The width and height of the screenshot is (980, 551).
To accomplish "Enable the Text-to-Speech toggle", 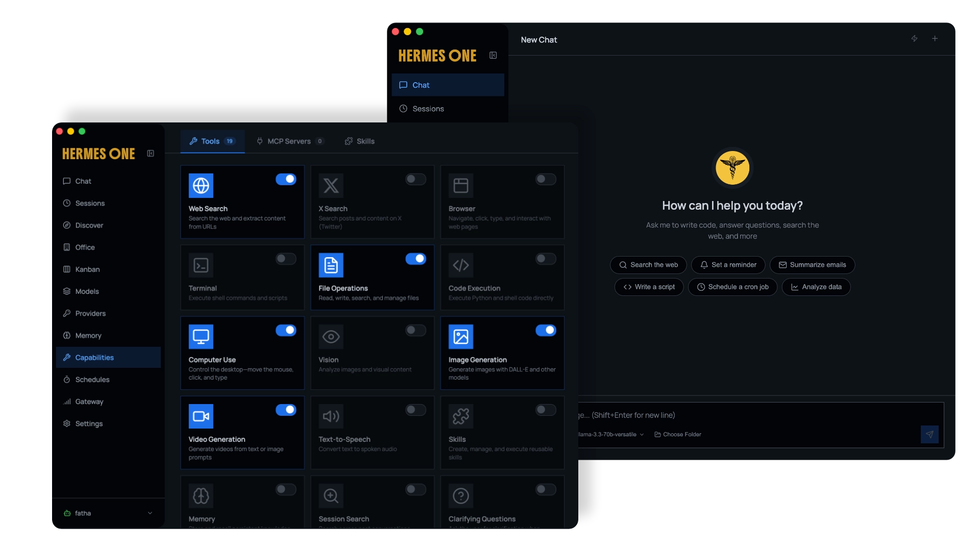I will [416, 410].
